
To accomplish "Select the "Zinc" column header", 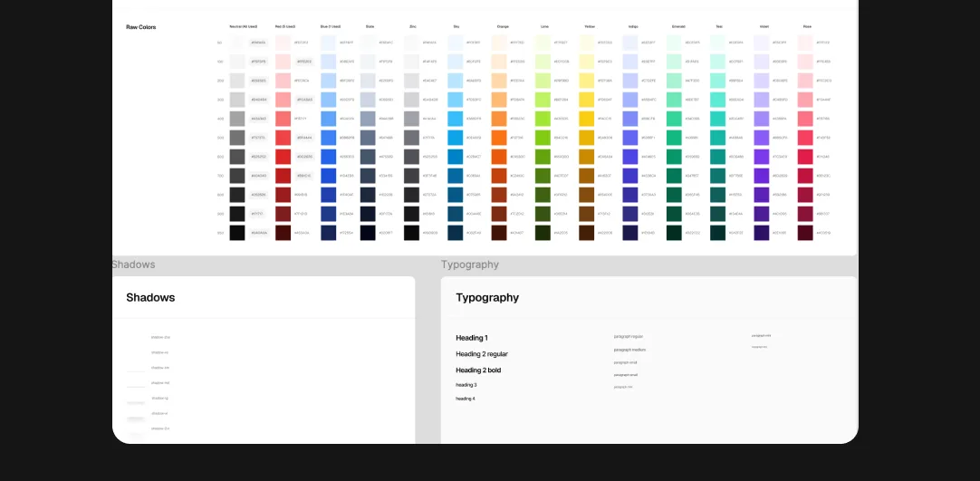I will [412, 27].
